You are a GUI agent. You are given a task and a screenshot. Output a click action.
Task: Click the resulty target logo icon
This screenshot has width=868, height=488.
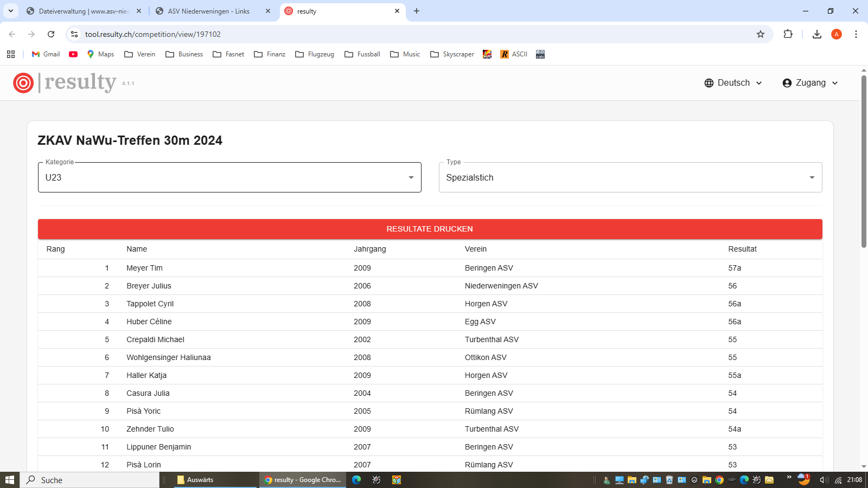(x=23, y=83)
